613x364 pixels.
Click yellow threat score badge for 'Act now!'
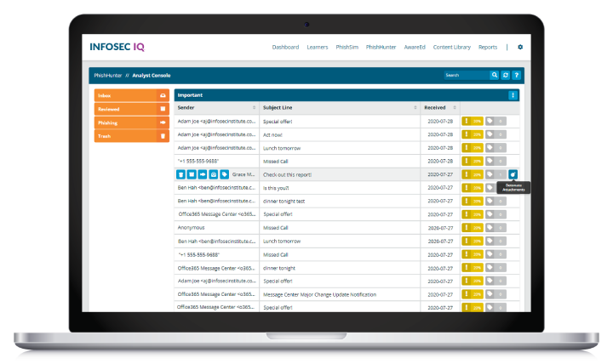[x=473, y=134]
